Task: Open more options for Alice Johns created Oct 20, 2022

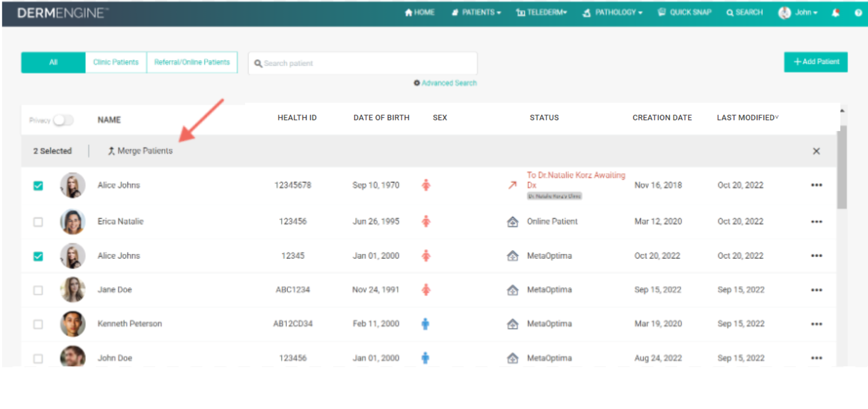Action: pos(817,256)
